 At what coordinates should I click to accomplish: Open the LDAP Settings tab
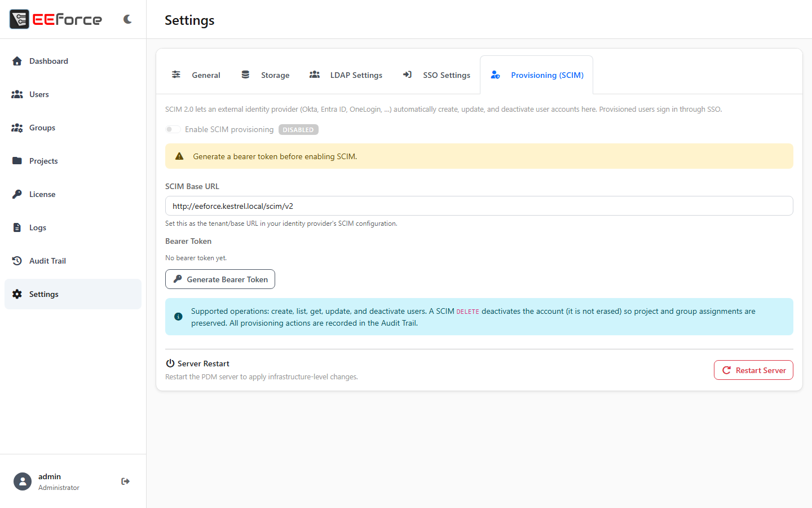(346, 75)
